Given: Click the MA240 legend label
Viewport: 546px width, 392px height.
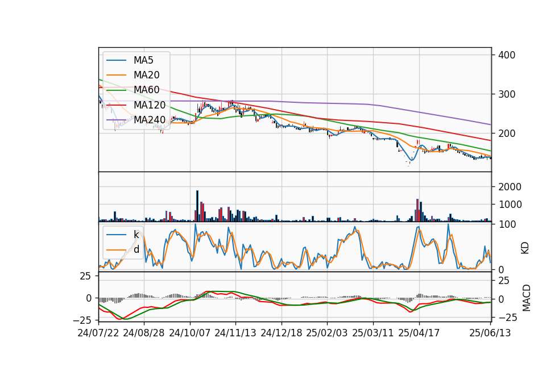Looking at the screenshot, I should [x=150, y=120].
